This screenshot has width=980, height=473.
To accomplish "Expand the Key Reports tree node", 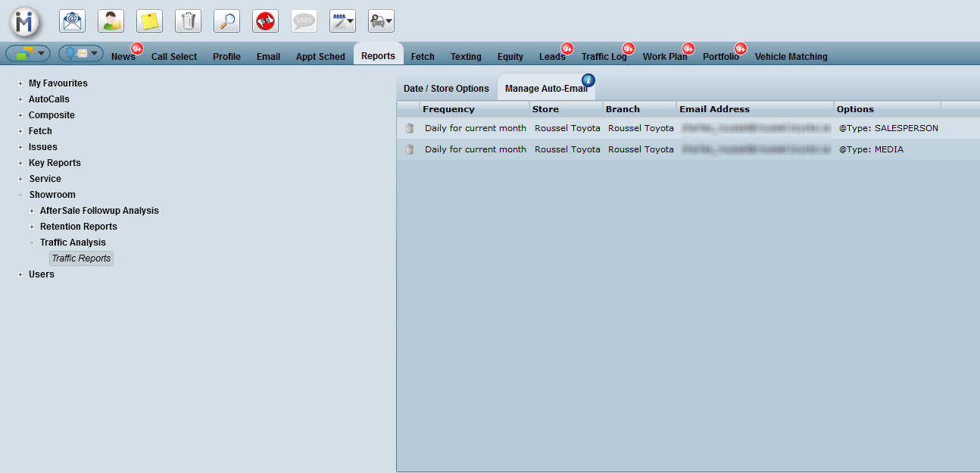I will coord(20,163).
